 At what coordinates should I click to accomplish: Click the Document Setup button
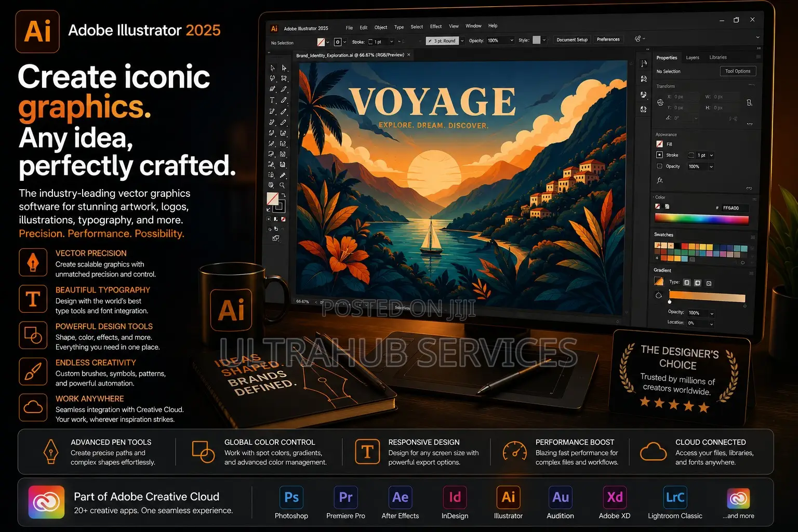(x=572, y=39)
